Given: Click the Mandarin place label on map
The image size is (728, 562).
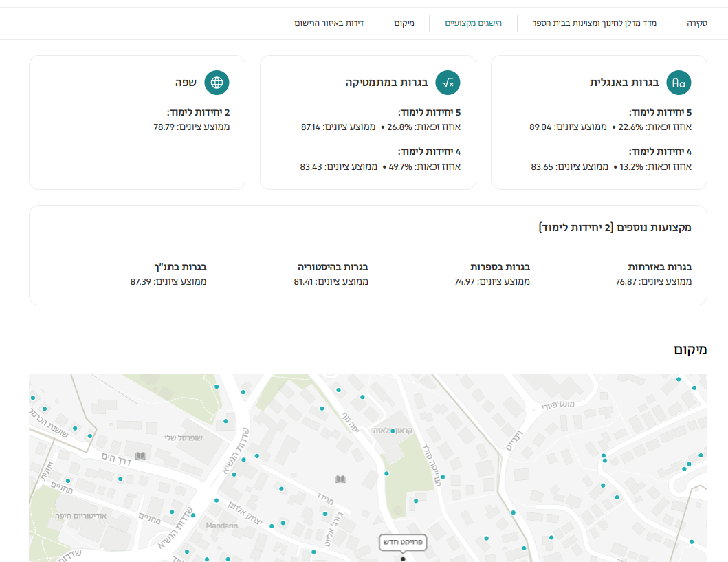Looking at the screenshot, I should pos(222,526).
